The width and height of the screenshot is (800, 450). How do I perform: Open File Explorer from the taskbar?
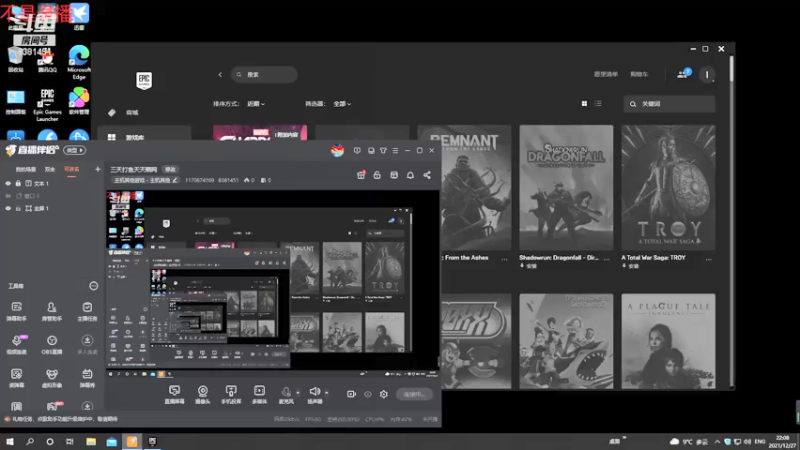[x=91, y=441]
